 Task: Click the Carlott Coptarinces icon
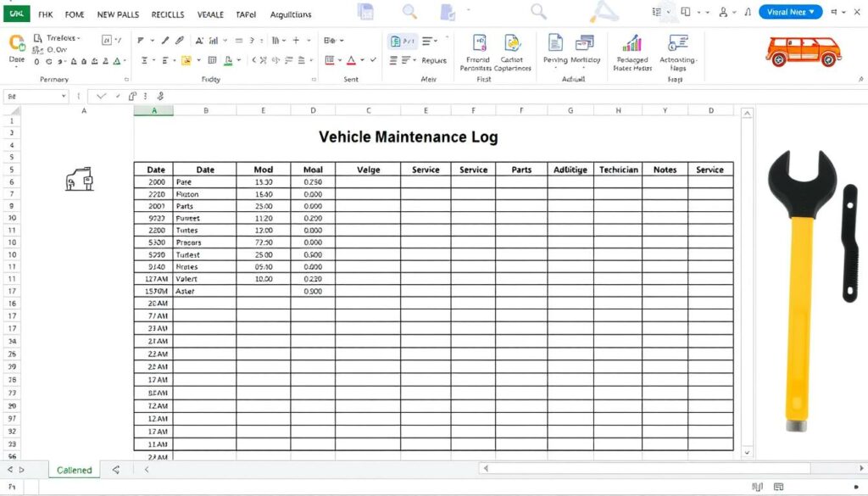coord(512,43)
